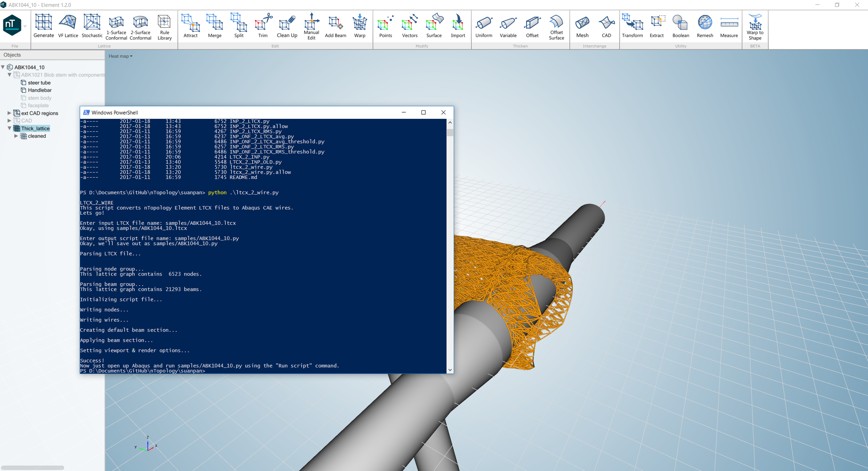The width and height of the screenshot is (868, 471).
Task: Click the PowerShell scrollbar thumb
Action: (450, 132)
